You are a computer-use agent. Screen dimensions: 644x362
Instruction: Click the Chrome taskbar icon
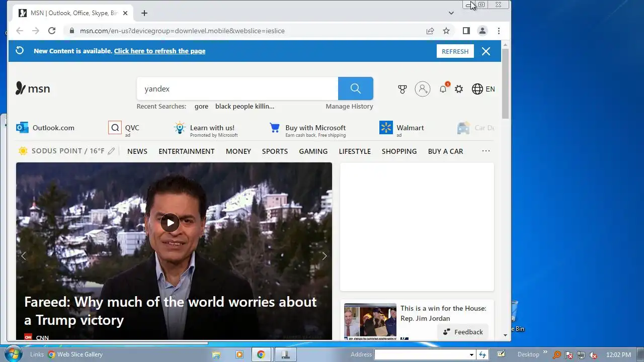261,354
